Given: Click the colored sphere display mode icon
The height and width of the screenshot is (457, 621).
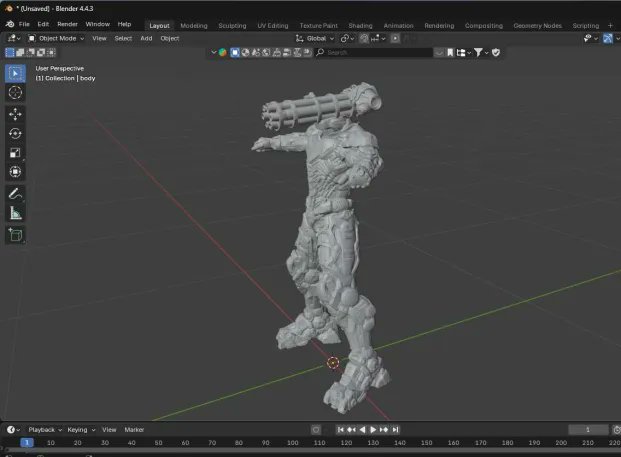Looking at the screenshot, I should click(x=223, y=52).
